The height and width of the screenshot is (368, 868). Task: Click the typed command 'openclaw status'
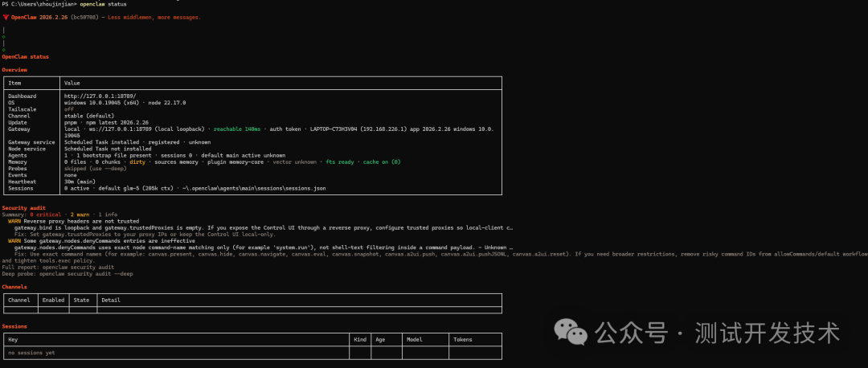pyautogui.click(x=103, y=4)
